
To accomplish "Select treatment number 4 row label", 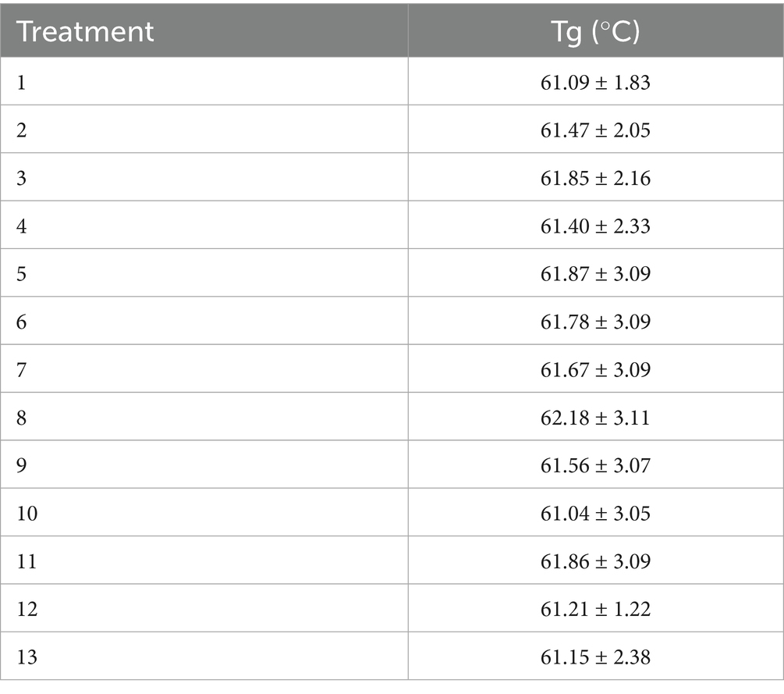I will [22, 226].
